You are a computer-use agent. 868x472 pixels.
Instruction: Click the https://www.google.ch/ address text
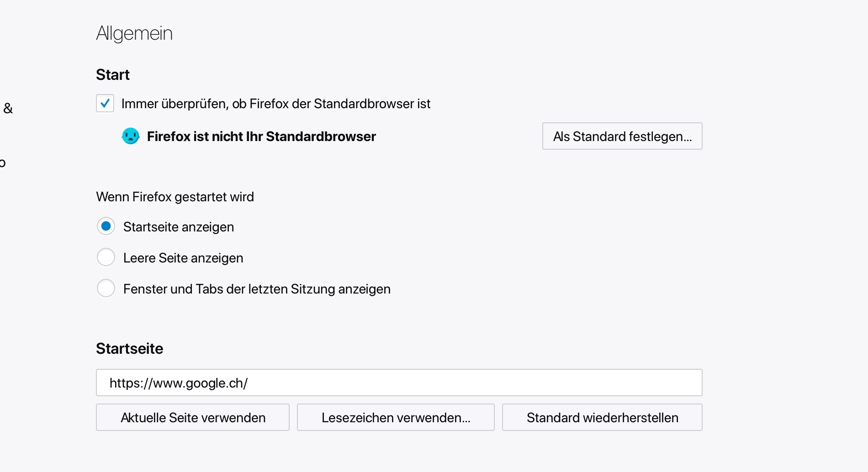click(x=178, y=383)
